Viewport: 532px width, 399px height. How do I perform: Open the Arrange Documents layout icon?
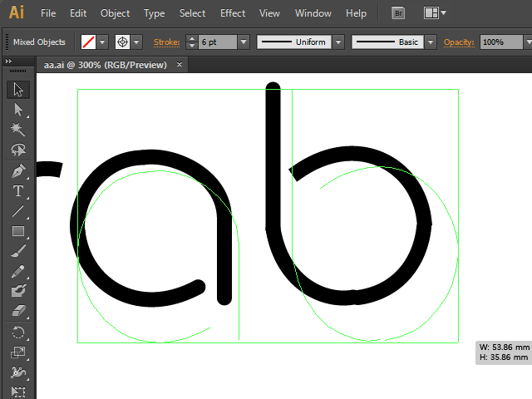[431, 13]
